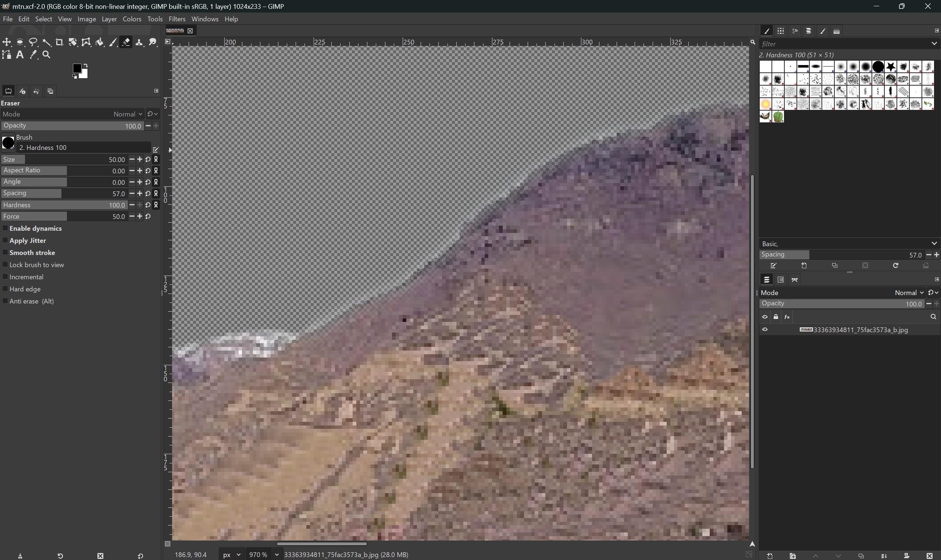Select the Eraser tool in toolbox

(x=126, y=42)
